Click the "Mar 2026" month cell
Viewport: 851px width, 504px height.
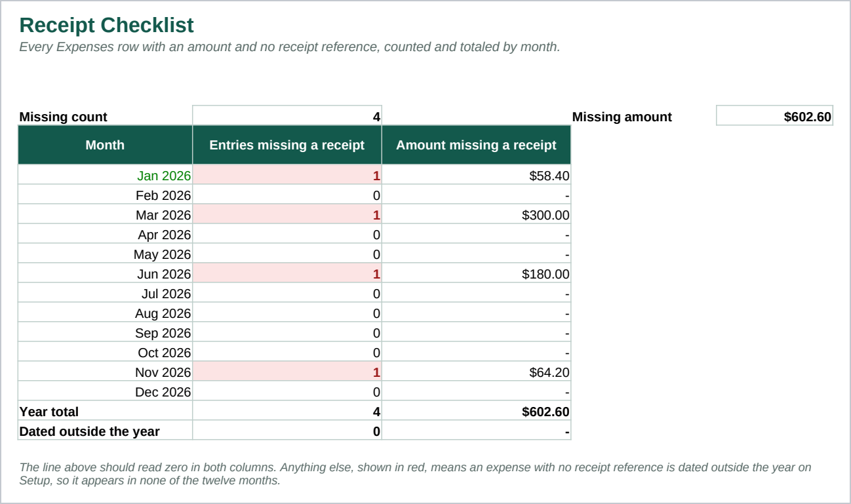tap(105, 214)
